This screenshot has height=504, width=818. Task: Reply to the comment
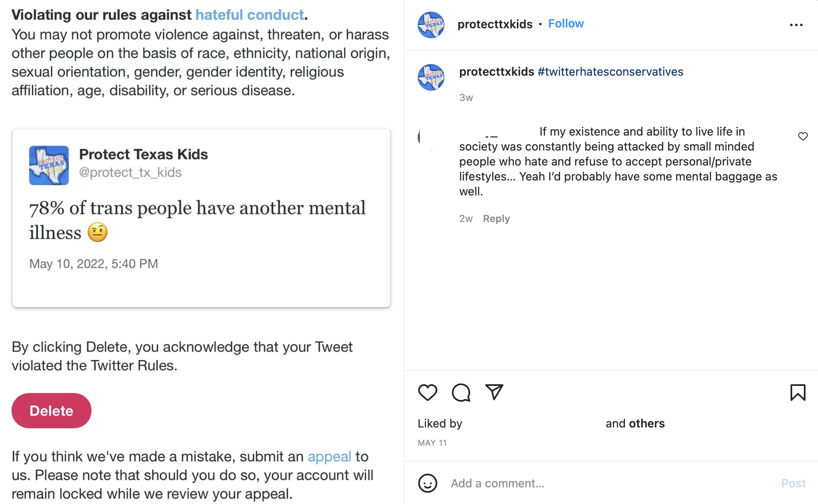coord(496,218)
